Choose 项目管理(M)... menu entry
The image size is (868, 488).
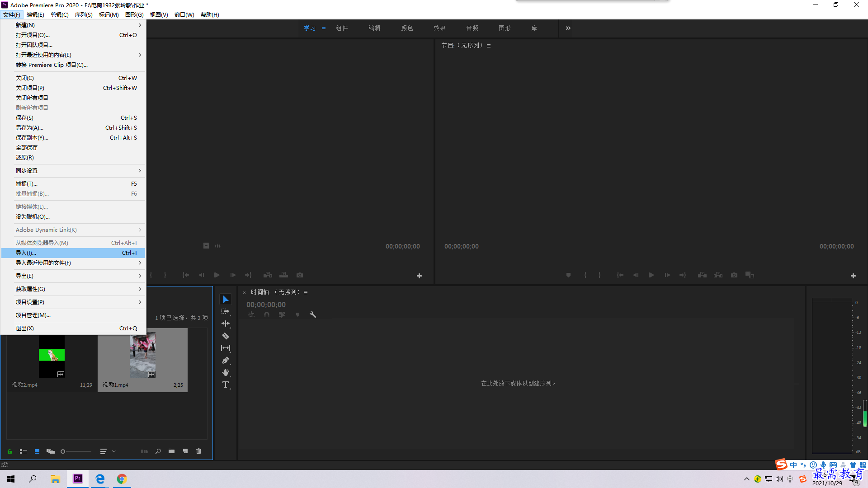(73, 315)
